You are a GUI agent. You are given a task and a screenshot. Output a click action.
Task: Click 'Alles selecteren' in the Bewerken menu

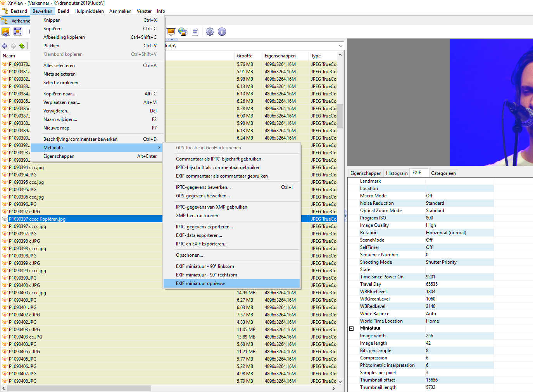[x=59, y=66]
